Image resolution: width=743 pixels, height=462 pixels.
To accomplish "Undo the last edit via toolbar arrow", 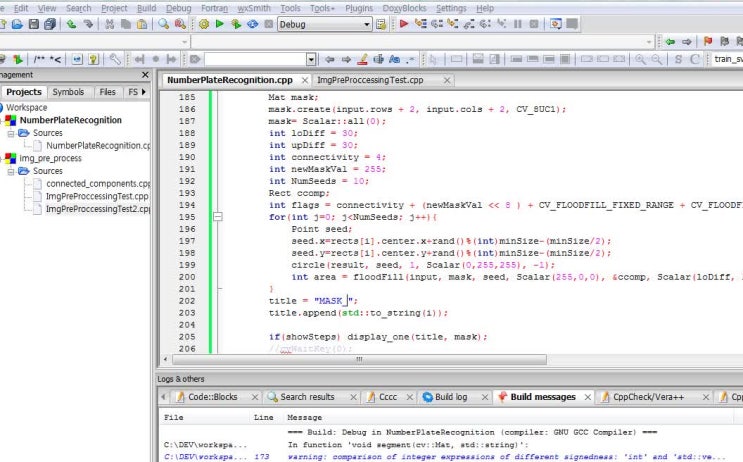I will click(x=72, y=24).
